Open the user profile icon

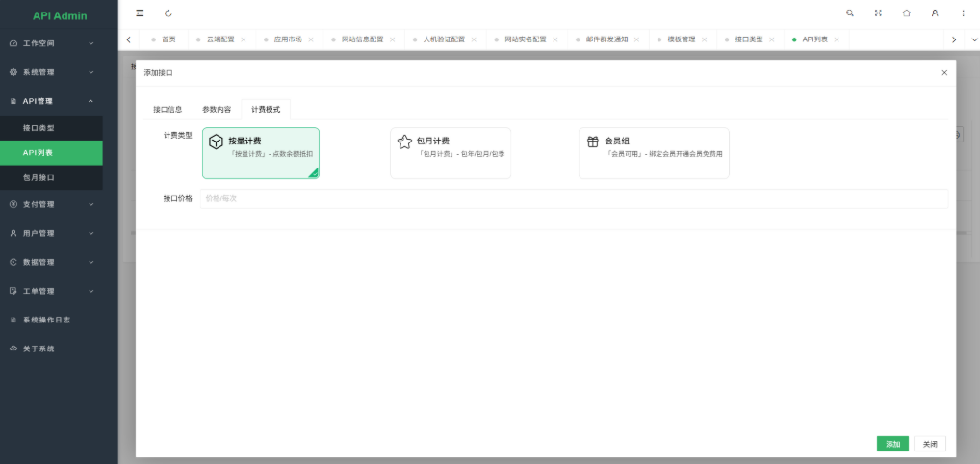935,13
